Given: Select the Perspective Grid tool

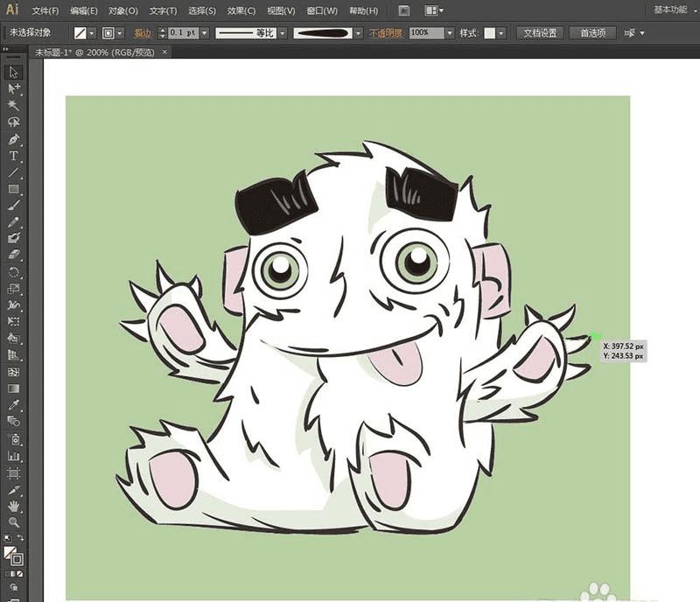Looking at the screenshot, I should click(x=13, y=355).
